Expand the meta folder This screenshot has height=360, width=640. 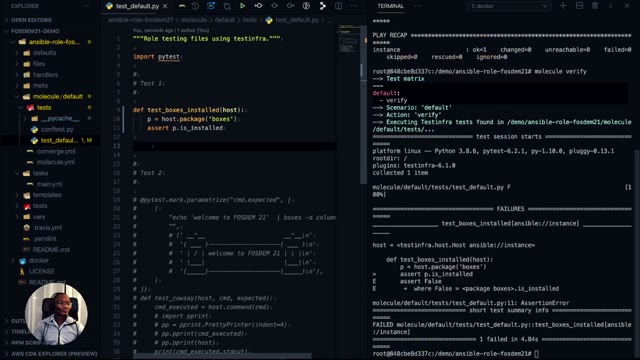pyautogui.click(x=40, y=86)
